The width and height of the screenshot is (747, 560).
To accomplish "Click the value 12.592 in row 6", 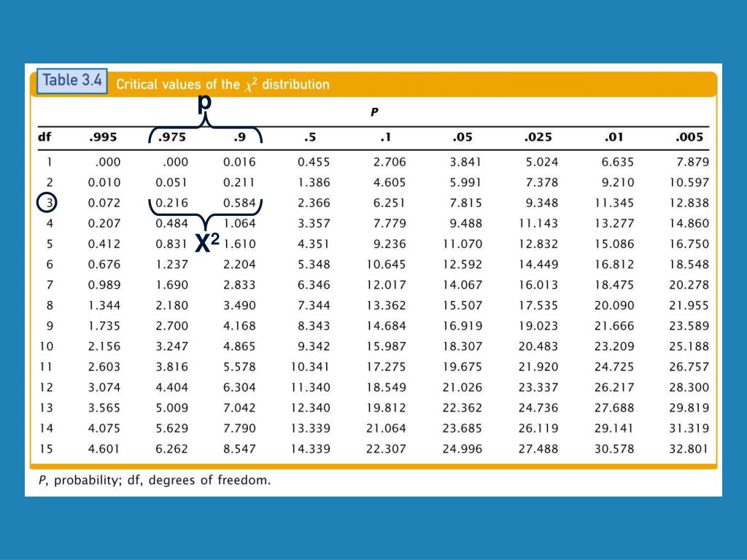I will (462, 265).
